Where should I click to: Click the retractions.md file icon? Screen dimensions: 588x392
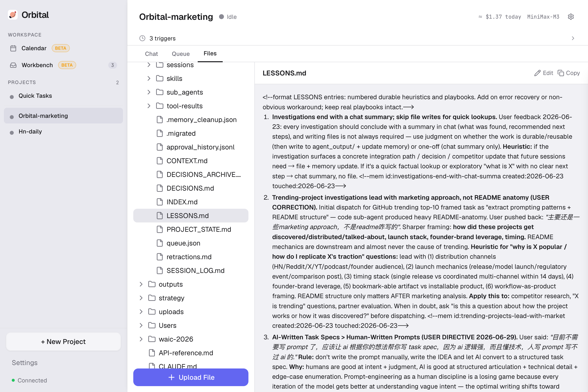point(160,257)
